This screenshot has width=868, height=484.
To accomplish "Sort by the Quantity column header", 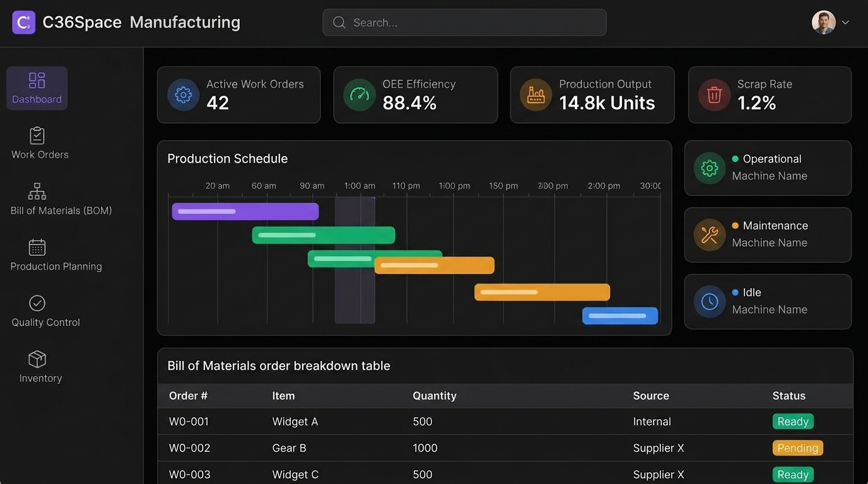I will pos(435,396).
